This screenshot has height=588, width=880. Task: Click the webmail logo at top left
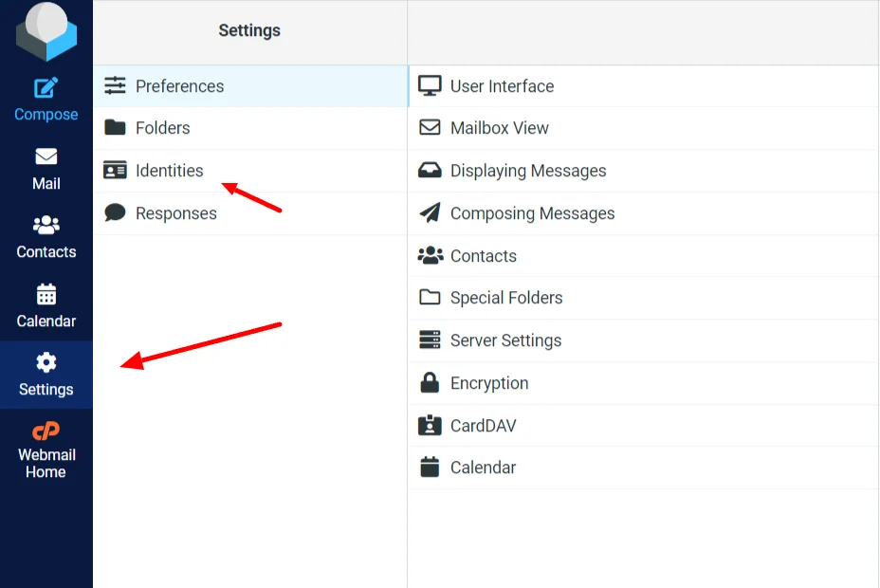coord(46,30)
